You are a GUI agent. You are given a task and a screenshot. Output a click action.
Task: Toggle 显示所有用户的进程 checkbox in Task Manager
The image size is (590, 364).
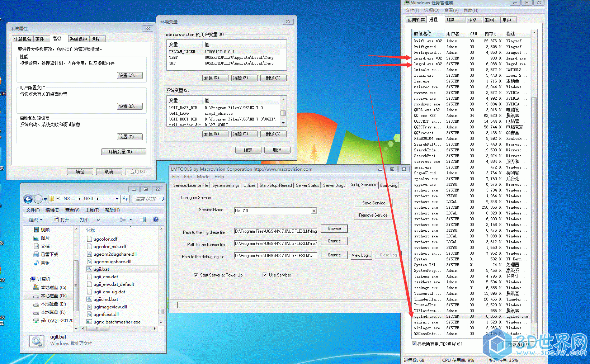tap(414, 344)
